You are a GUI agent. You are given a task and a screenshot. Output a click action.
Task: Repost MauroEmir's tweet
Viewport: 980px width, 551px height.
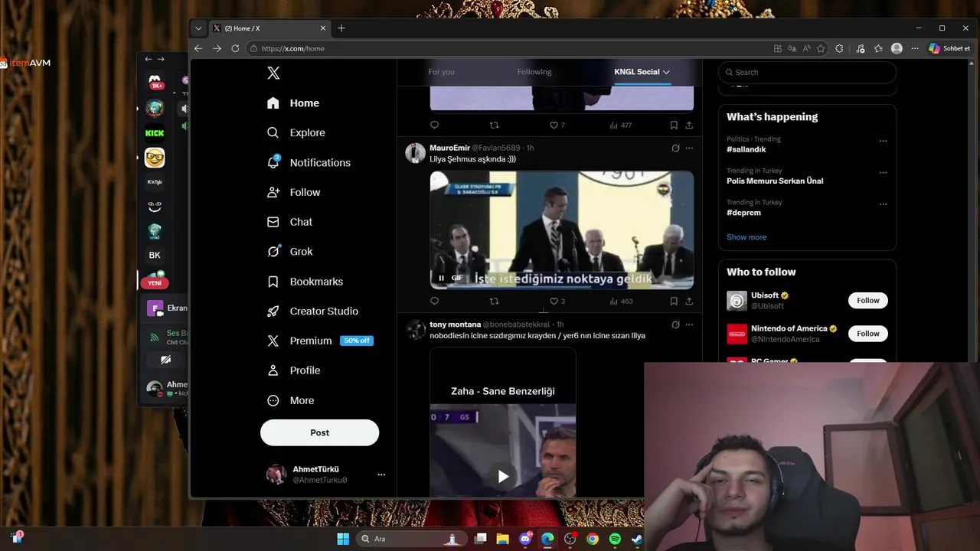tap(494, 302)
